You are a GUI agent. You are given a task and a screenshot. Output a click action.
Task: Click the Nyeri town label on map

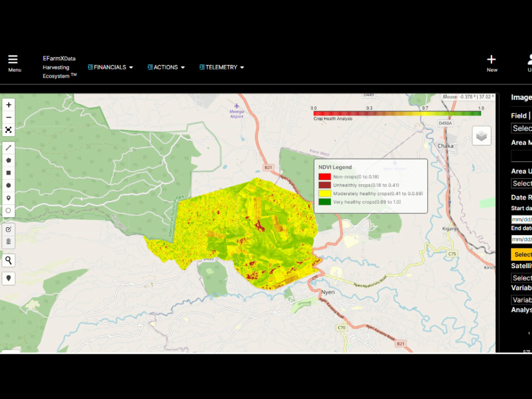tap(328, 292)
